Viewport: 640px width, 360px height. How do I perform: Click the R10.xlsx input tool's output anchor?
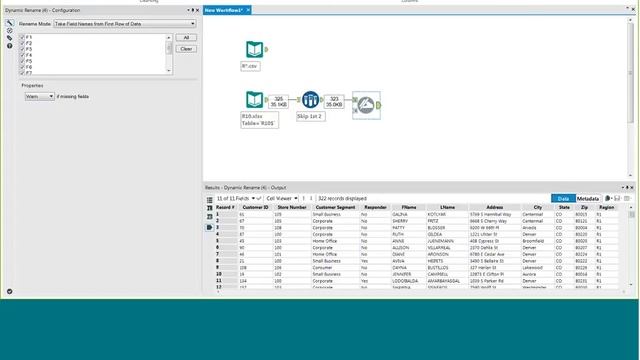click(267, 100)
